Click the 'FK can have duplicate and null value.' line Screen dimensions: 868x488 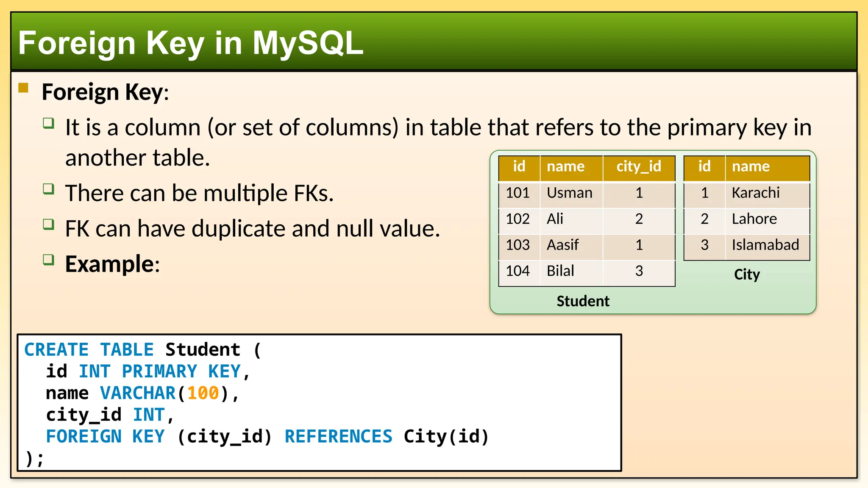click(253, 229)
